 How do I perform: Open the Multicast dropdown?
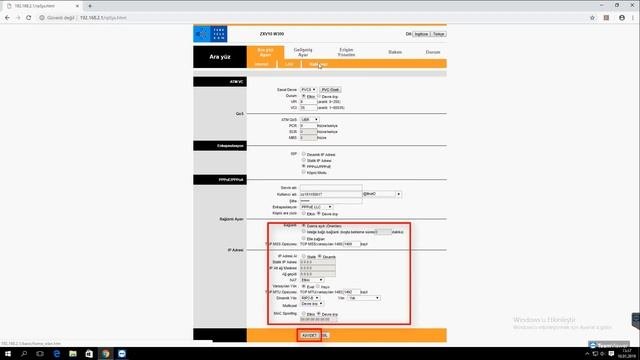312,304
